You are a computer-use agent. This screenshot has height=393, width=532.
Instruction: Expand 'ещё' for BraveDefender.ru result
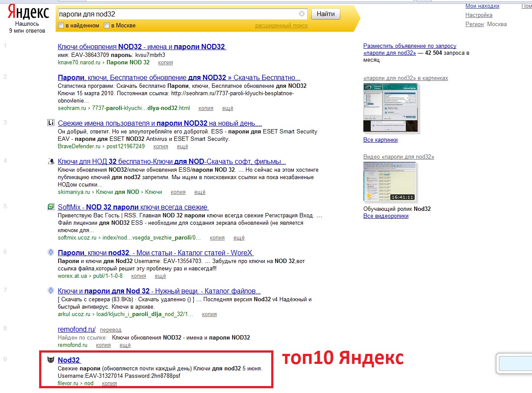(x=183, y=147)
